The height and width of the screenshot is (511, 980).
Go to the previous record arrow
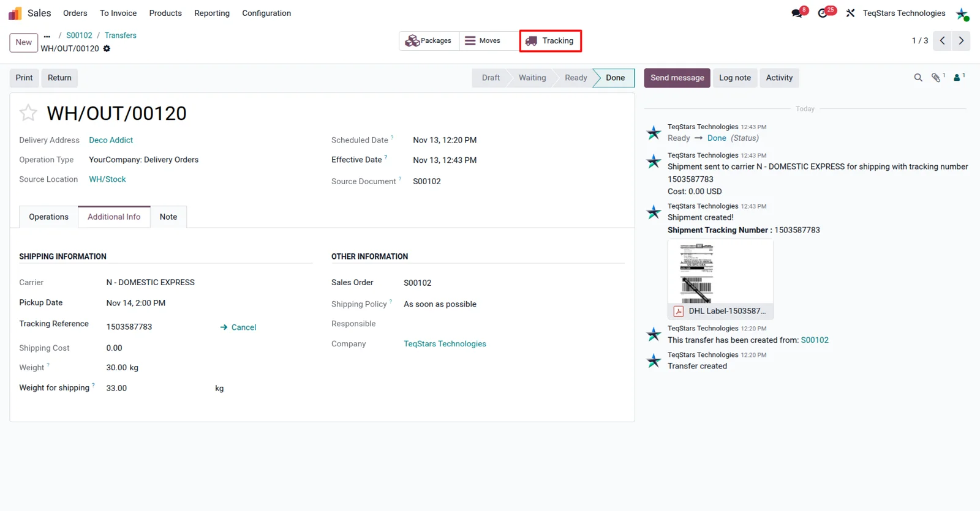click(x=943, y=40)
